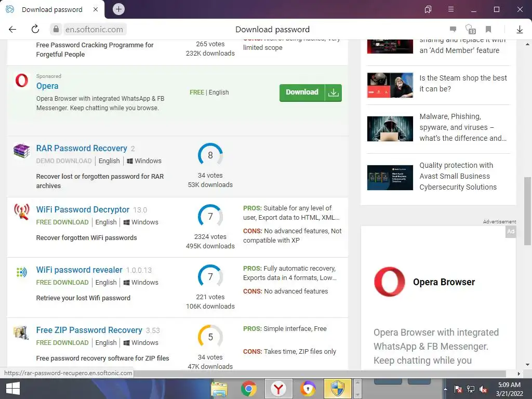Image resolution: width=532 pixels, height=399 pixels.
Task: Open Free ZIP Password Recovery link
Action: 89,330
